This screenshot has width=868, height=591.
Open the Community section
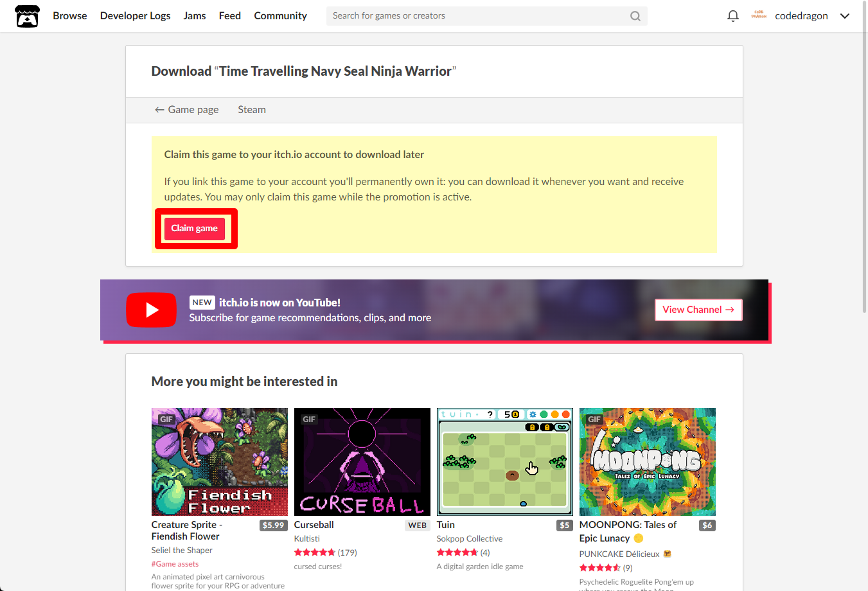click(x=280, y=16)
